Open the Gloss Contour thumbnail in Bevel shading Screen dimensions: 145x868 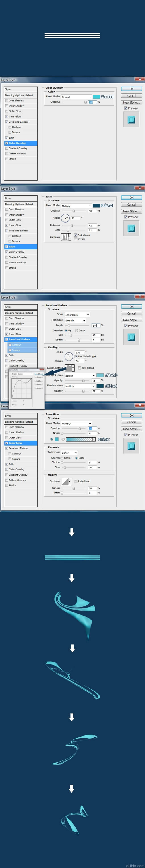click(69, 368)
